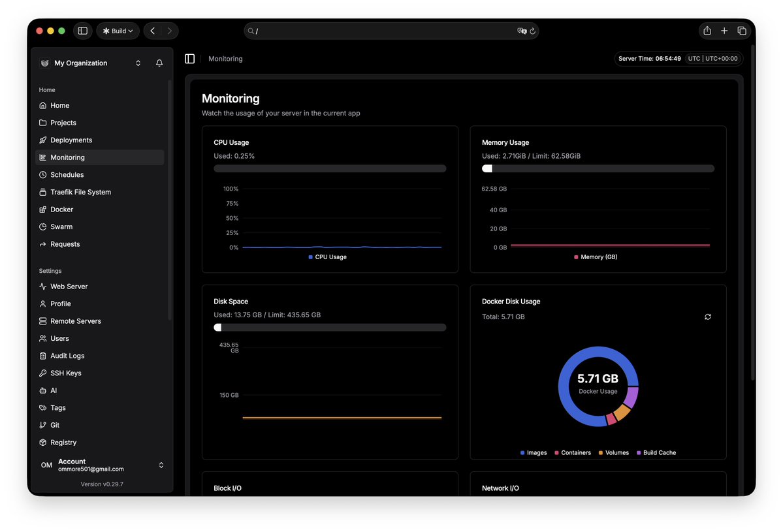Image resolution: width=783 pixels, height=532 pixels.
Task: Click the Home icon in sidebar
Action: click(x=43, y=105)
